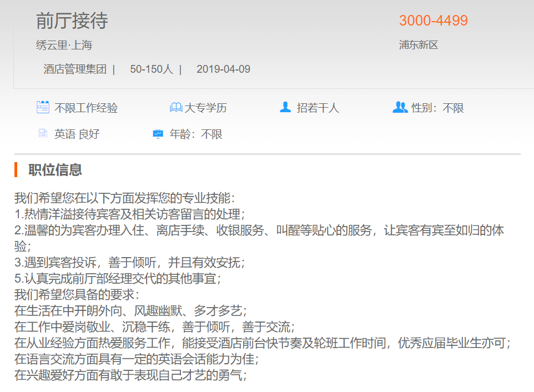Click the two-person icon beside 性别
The width and height of the screenshot is (534, 392).
pos(400,107)
